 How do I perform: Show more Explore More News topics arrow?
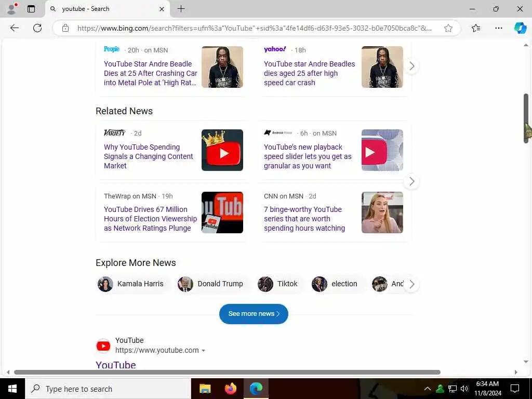pyautogui.click(x=411, y=284)
